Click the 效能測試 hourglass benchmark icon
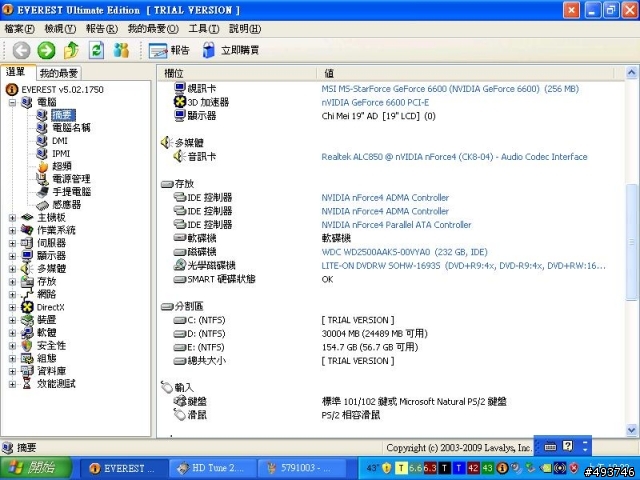The image size is (640, 480). point(27,384)
